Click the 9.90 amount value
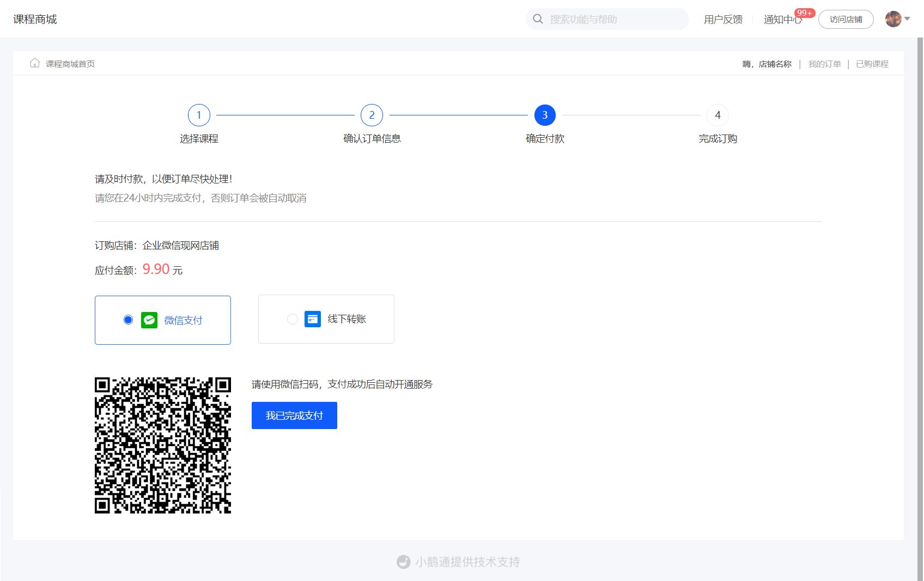Screen dimensions: 924x581 tap(156, 269)
